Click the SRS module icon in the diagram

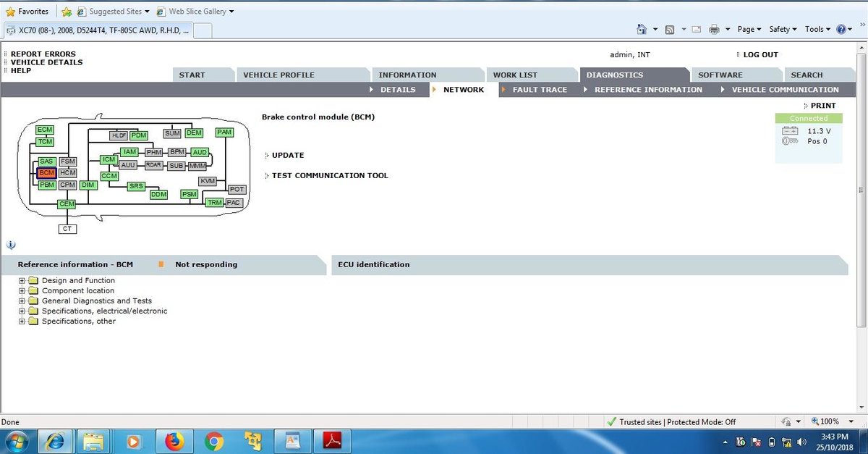point(136,186)
